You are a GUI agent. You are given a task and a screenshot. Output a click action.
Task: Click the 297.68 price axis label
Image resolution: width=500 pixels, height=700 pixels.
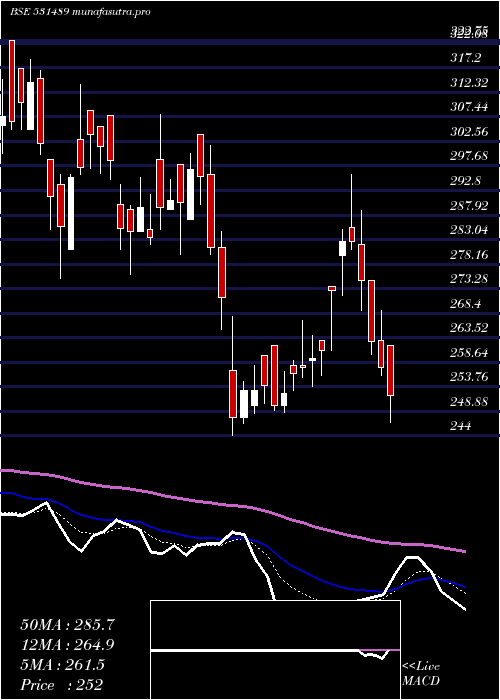(469, 156)
